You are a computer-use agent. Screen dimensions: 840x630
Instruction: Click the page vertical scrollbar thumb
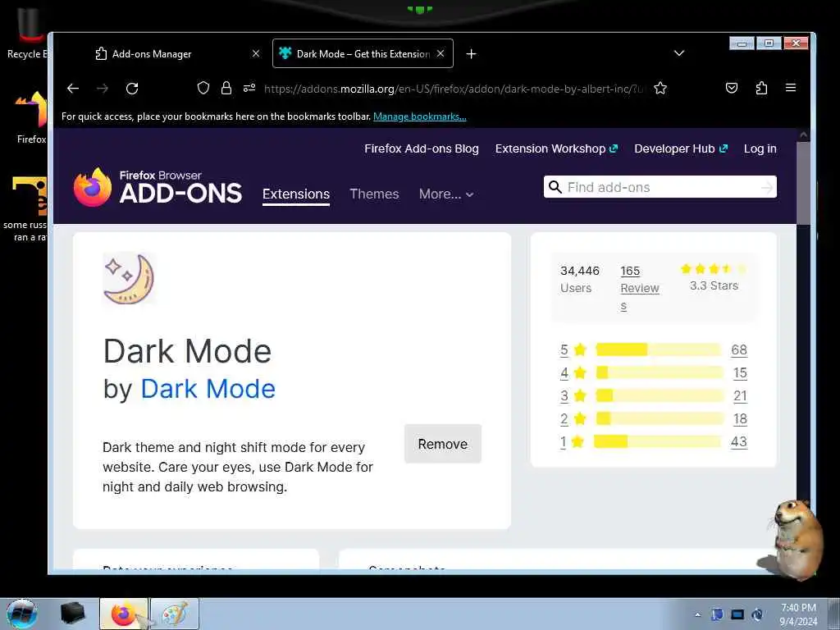click(x=803, y=183)
